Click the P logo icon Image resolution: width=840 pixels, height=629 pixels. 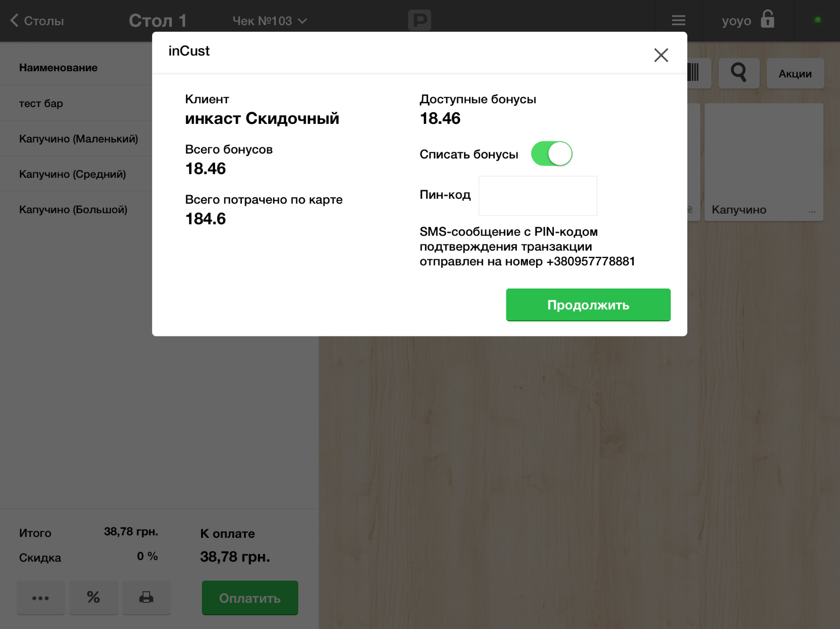coord(419,21)
